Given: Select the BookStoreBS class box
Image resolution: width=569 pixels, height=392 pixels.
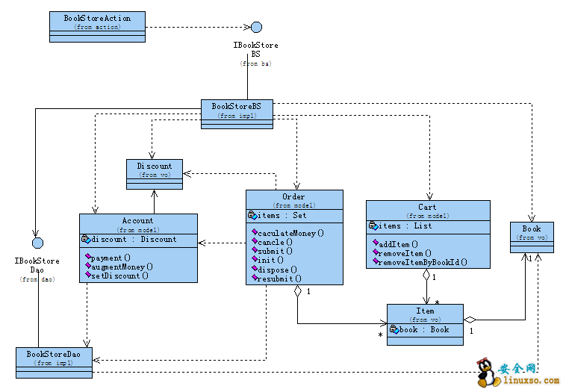Looking at the screenshot, I should tap(237, 113).
